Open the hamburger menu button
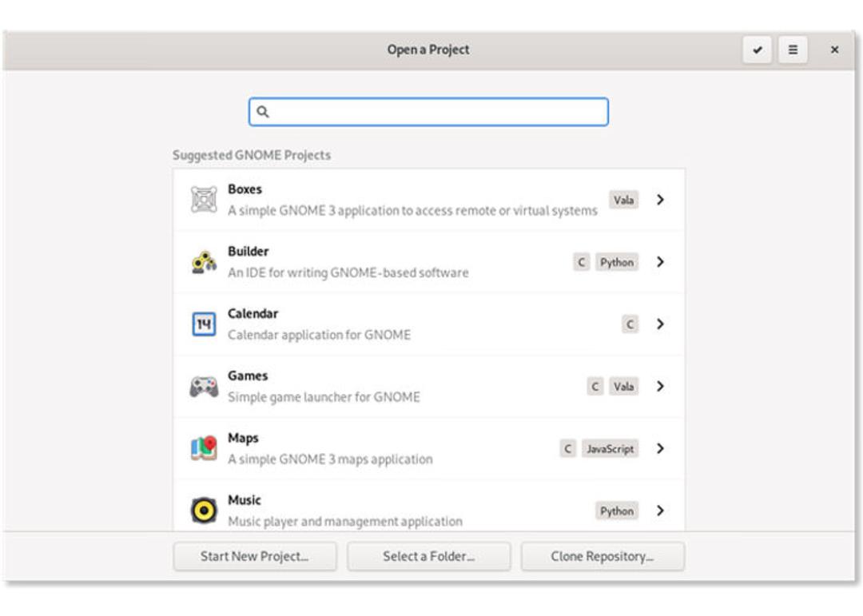Screen dimensions: 863x616 (793, 50)
